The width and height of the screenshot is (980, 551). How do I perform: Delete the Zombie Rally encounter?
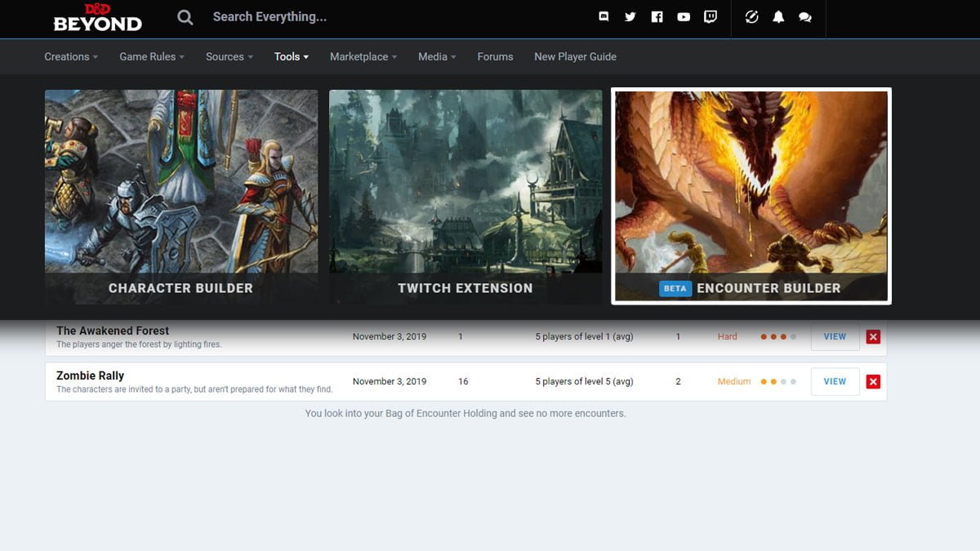point(873,381)
